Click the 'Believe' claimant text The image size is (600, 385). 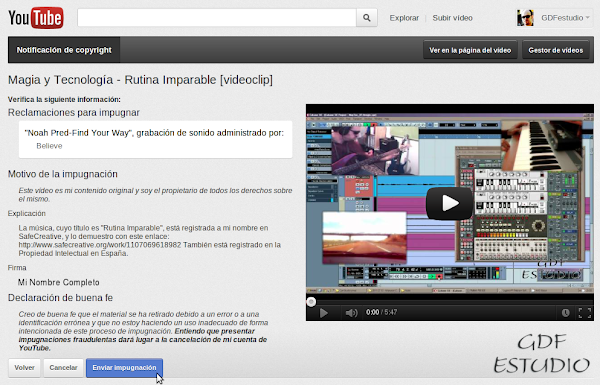tap(49, 146)
